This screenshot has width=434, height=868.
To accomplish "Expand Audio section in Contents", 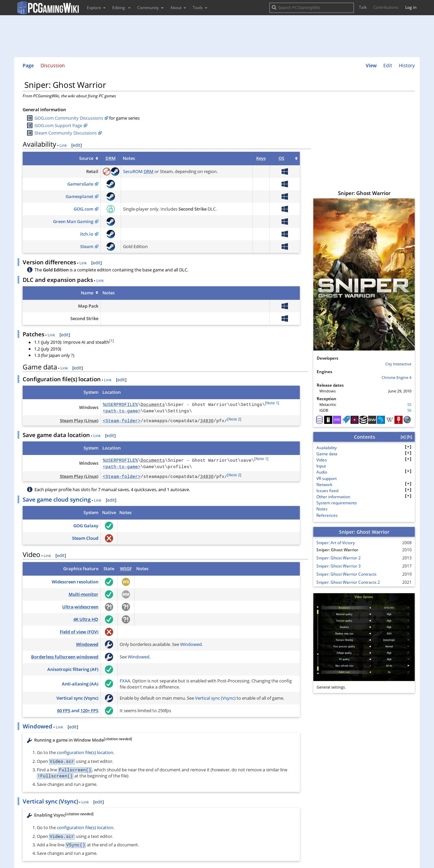I will (408, 471).
